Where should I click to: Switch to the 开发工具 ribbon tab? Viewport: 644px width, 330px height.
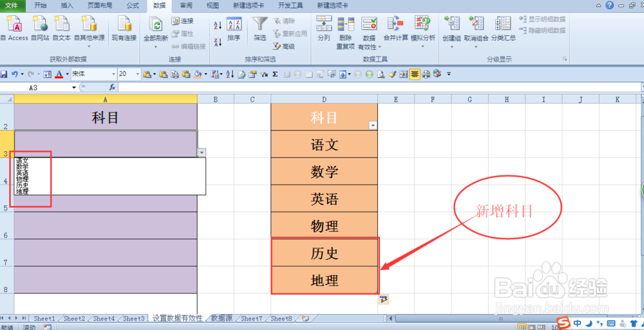pyautogui.click(x=290, y=5)
